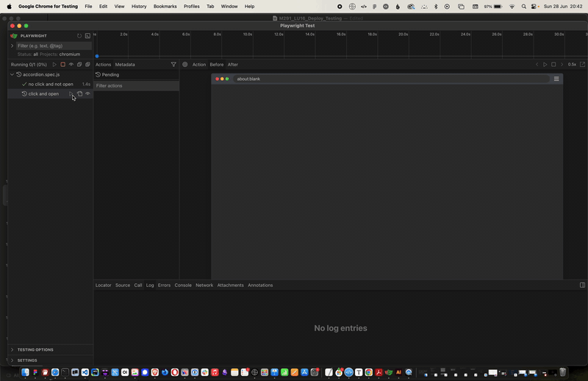
Task: Click the Wi-Fi icon in the menu bar
Action: 512,7
